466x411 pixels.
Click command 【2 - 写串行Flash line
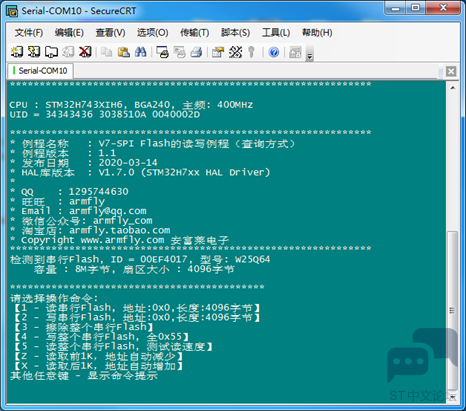point(136,317)
